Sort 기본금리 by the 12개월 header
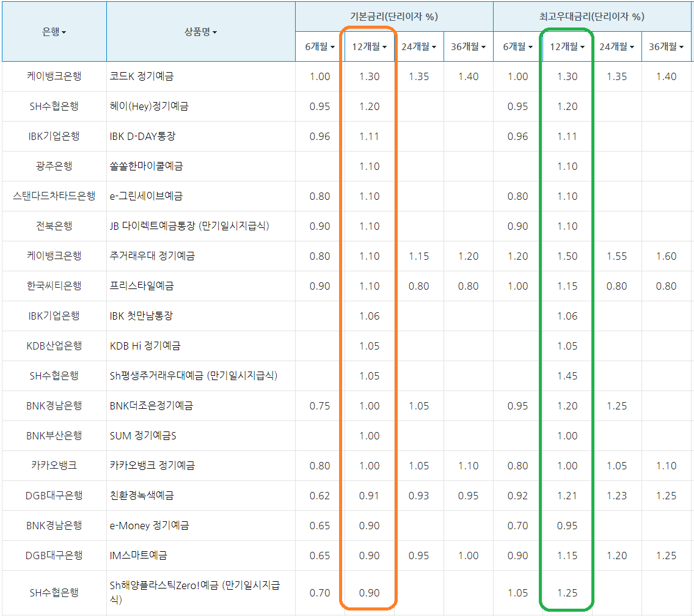Screen dimensions: 694x616 369,46
